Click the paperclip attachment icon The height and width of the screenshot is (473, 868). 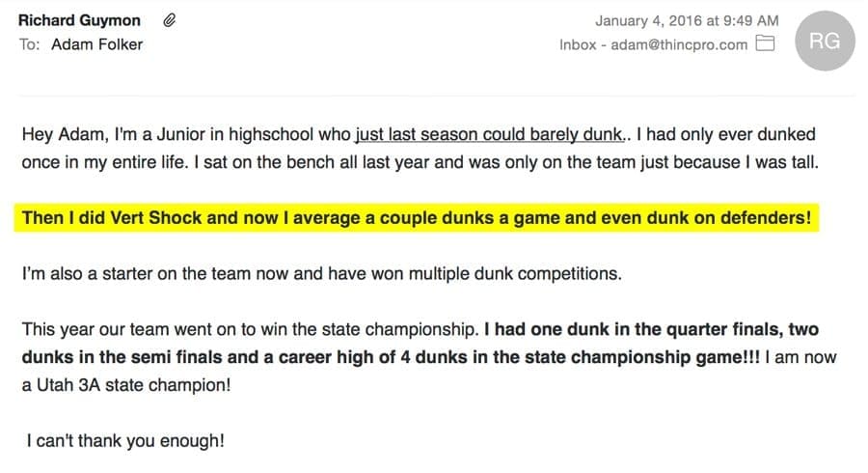[x=169, y=20]
